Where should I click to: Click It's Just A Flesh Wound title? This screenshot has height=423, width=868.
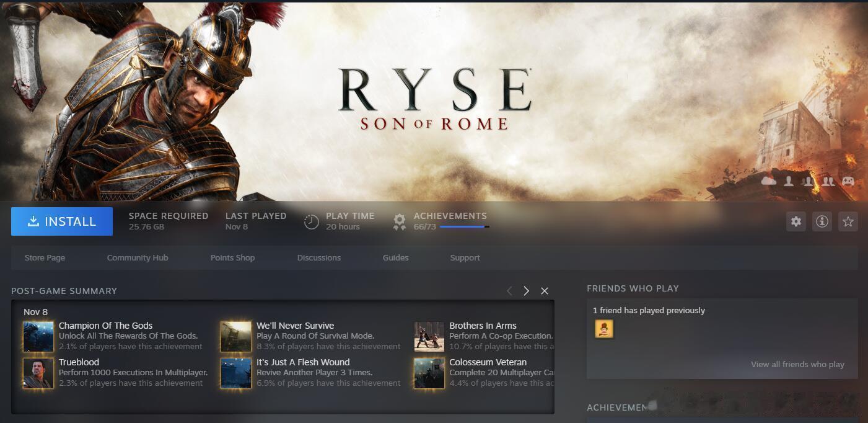[x=303, y=362]
